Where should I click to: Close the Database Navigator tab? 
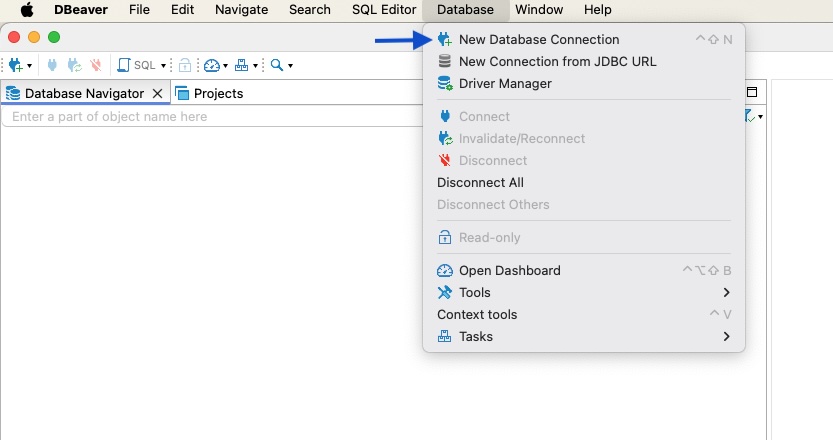point(157,94)
